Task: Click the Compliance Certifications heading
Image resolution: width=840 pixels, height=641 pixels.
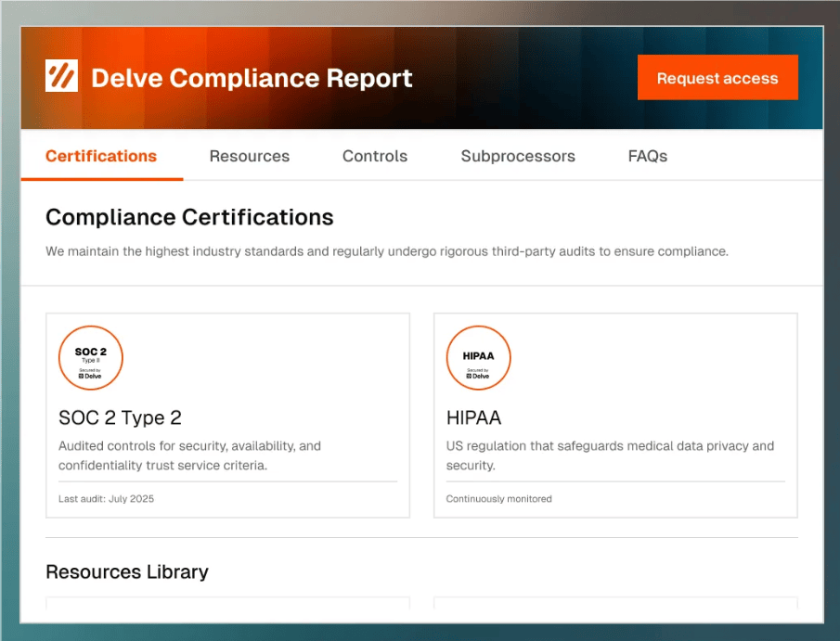Action: 189,217
